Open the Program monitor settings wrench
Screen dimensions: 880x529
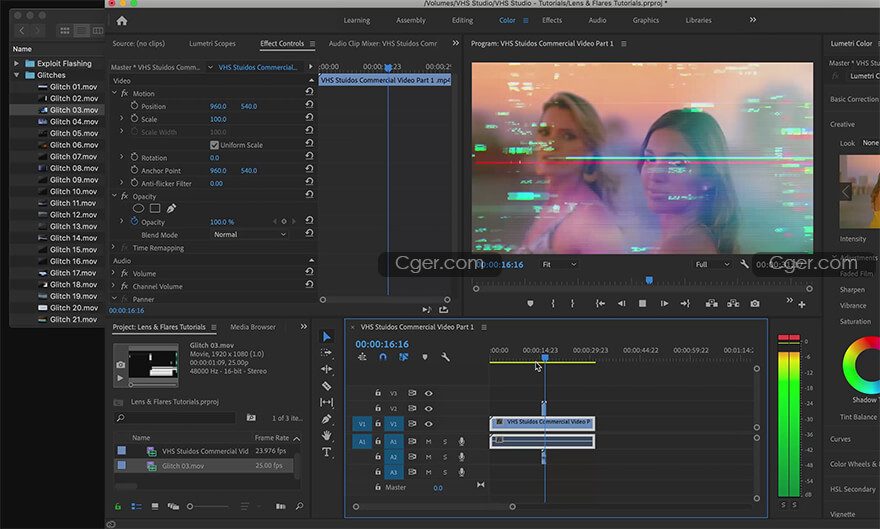click(744, 264)
